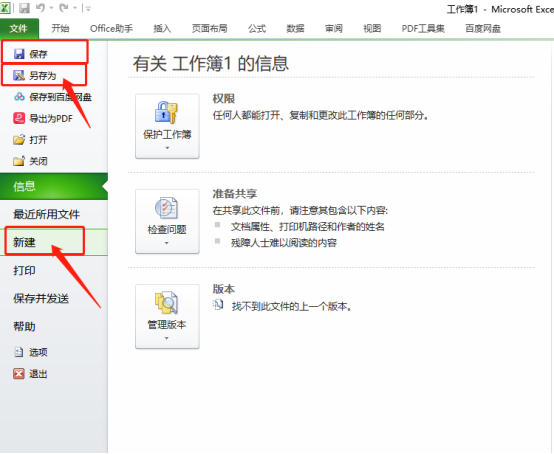Click the Excel logo icon in title bar
554x454 pixels.
tap(5, 7)
